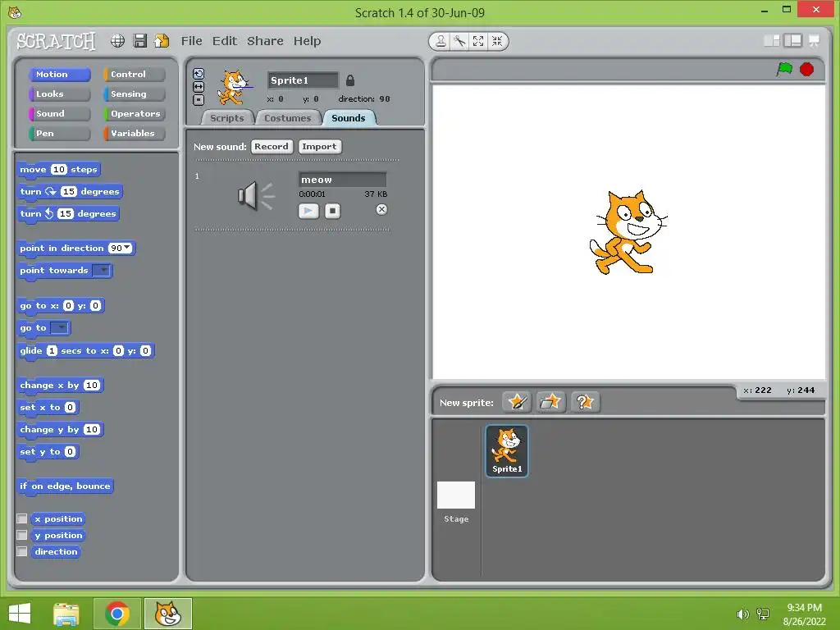Click the glide secs to block
The width and height of the screenshot is (840, 630).
pos(85,351)
